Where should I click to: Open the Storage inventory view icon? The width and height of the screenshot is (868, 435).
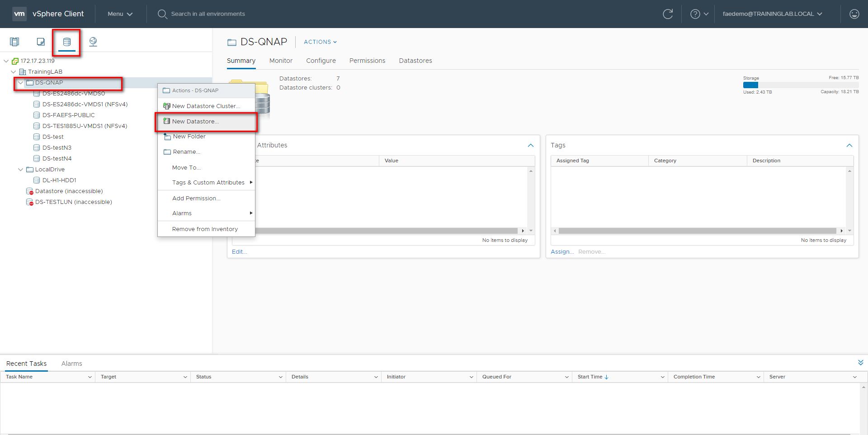pos(67,42)
